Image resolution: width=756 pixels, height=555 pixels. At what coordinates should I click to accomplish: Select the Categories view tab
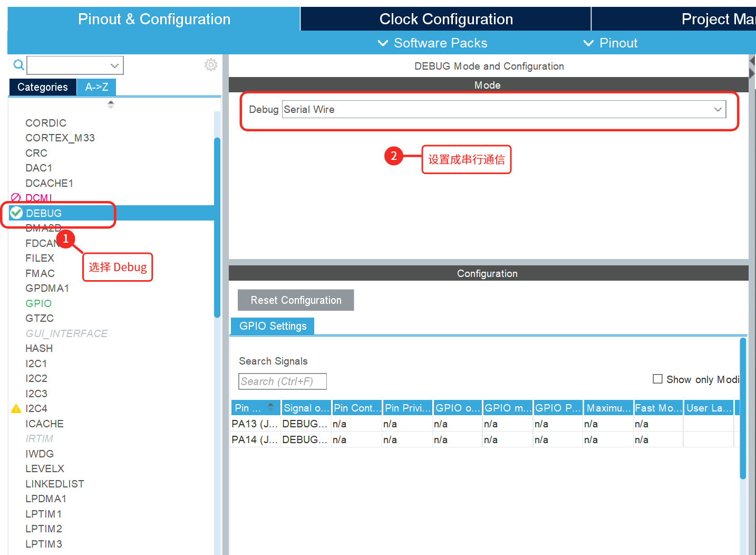[43, 87]
